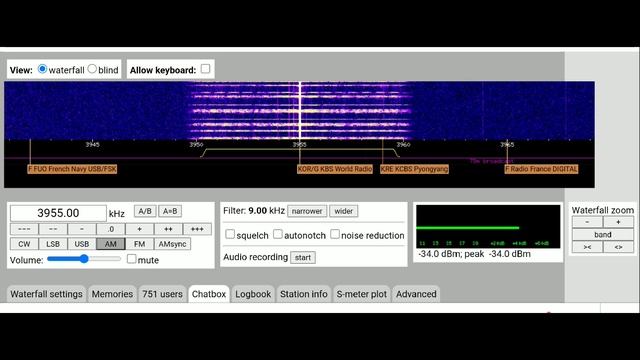Click the KRE KCBS Pyongyang station label
Screen dimensions: 640x360
[414, 169]
